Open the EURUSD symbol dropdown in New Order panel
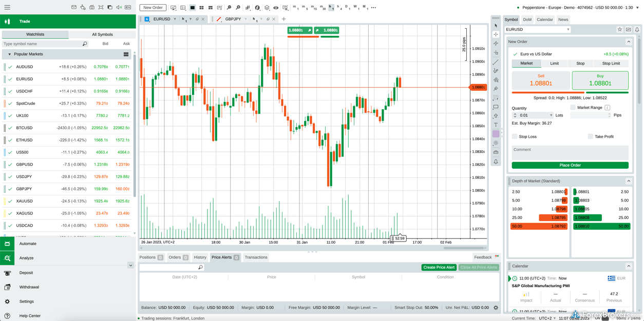This screenshot has height=321, width=644. point(537,29)
